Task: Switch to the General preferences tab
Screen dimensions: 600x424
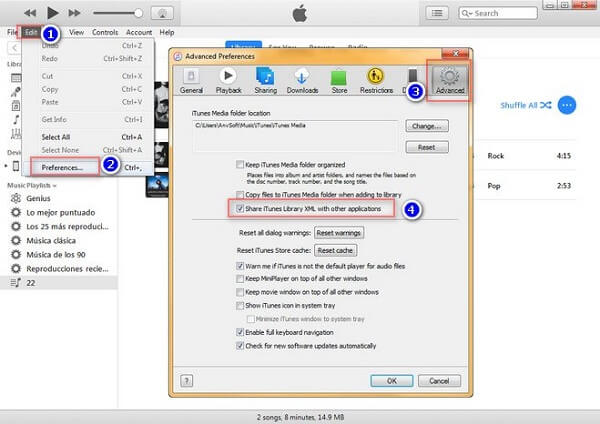Action: (x=191, y=81)
